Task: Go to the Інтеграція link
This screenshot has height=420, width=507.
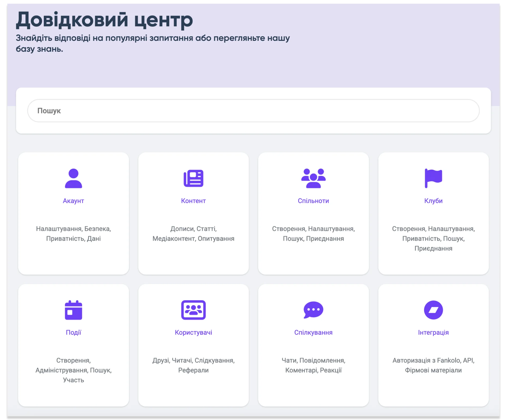Action: pos(433,332)
